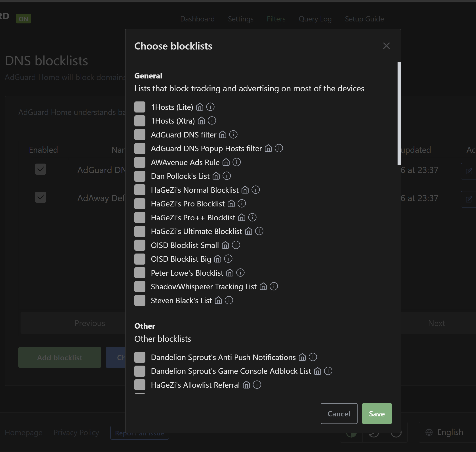Screen dimensions: 476x452
Task: Enable Dandelion Sprout's Anti Push Notifications
Action: click(x=140, y=357)
